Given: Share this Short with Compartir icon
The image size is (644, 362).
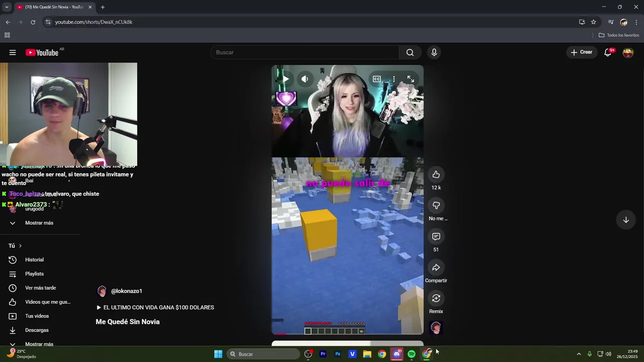Looking at the screenshot, I should [x=436, y=267].
